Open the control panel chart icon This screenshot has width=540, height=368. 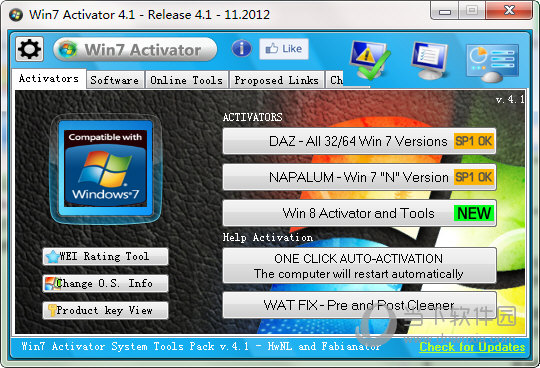[492, 63]
